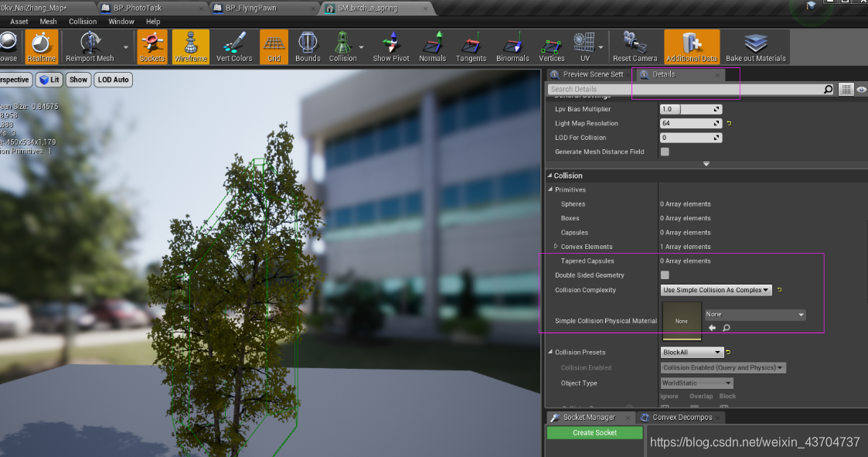The height and width of the screenshot is (457, 868).
Task: Toggle Vertices display
Action: [551, 47]
